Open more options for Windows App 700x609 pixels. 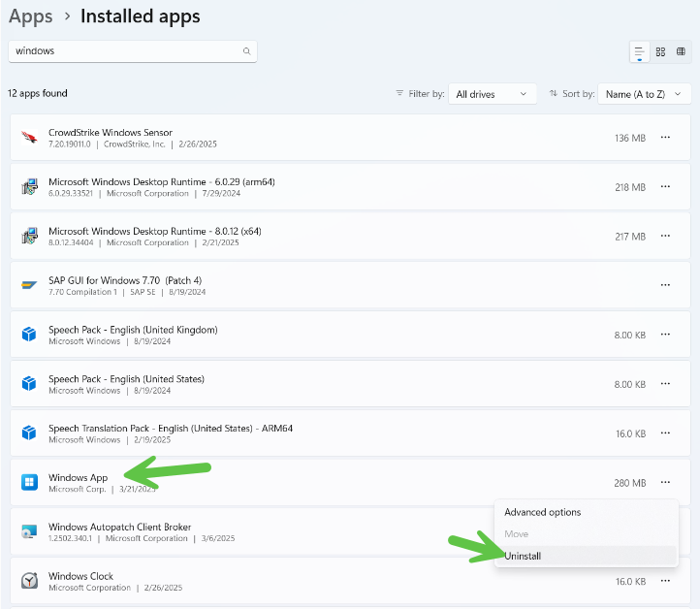665,482
